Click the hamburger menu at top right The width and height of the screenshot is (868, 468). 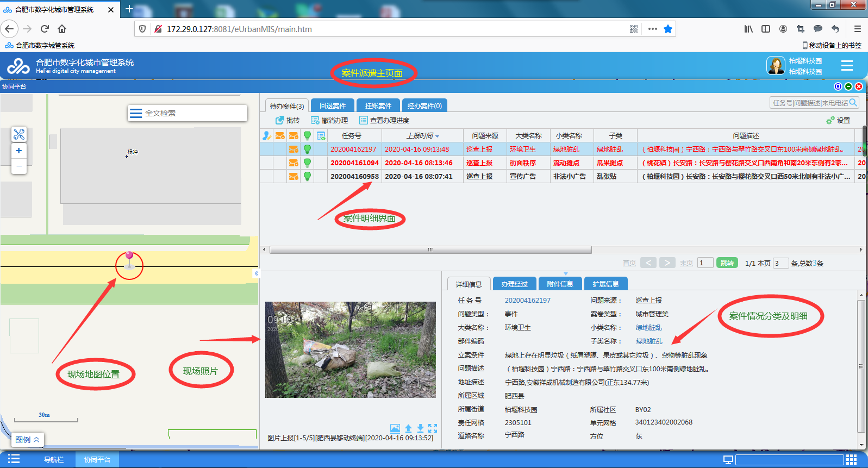point(847,66)
